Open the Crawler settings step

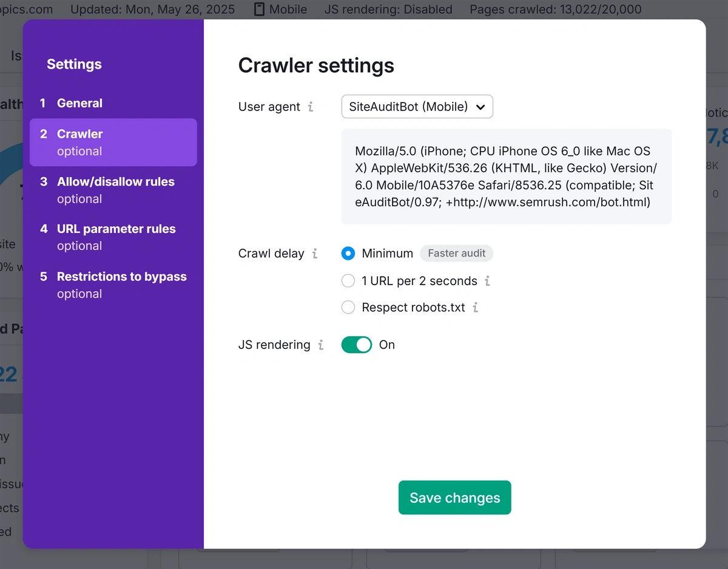click(113, 143)
